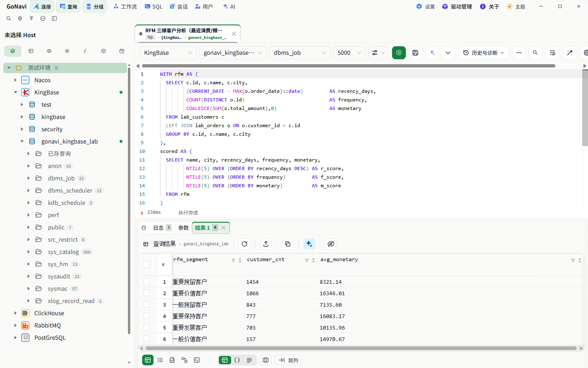
Task: Open the more options ellipsis button
Action: [x=519, y=53]
